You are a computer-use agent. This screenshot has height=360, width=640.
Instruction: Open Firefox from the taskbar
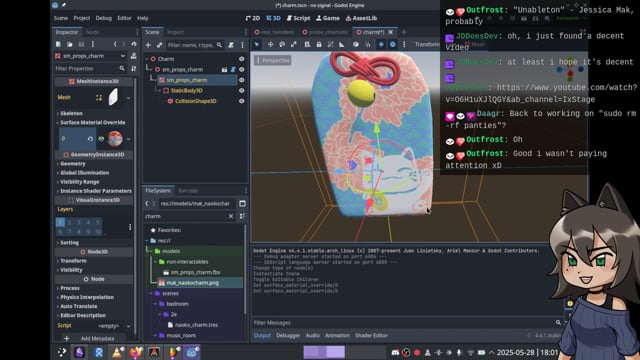click(136, 352)
